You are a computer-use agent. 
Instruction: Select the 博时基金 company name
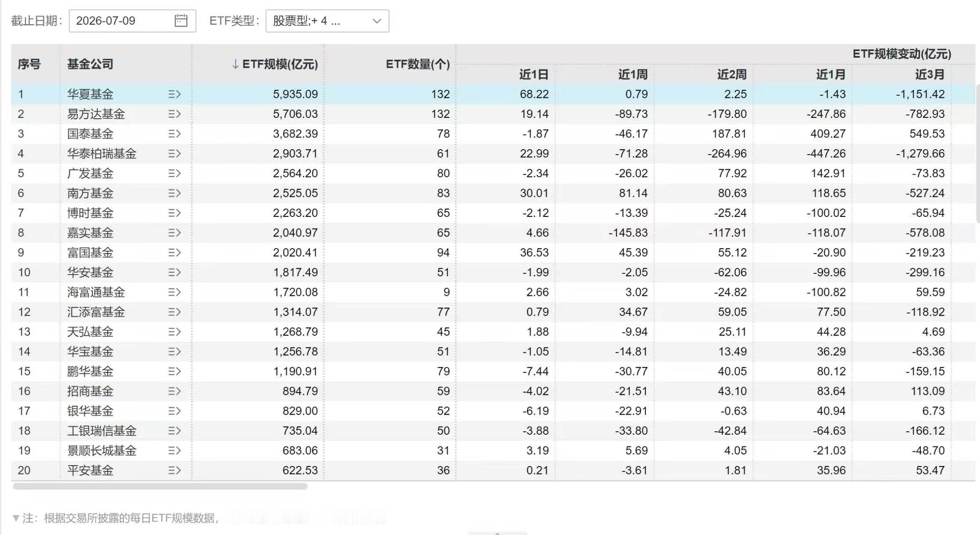pos(90,213)
